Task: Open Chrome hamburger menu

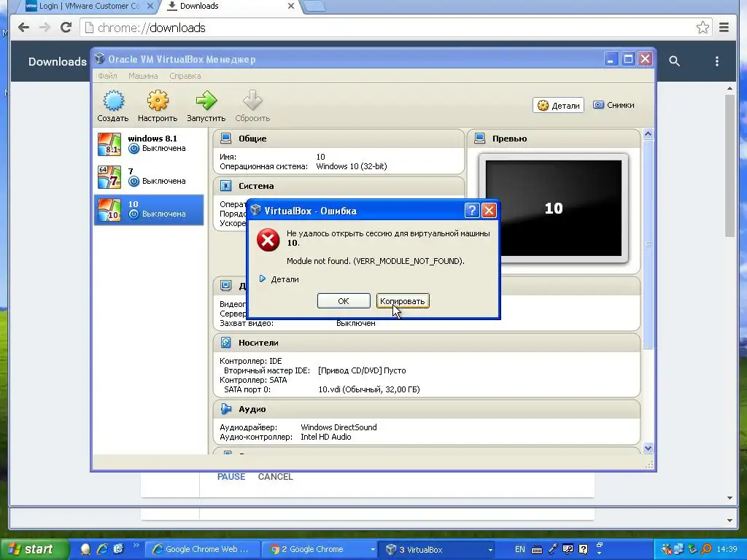Action: [x=724, y=28]
